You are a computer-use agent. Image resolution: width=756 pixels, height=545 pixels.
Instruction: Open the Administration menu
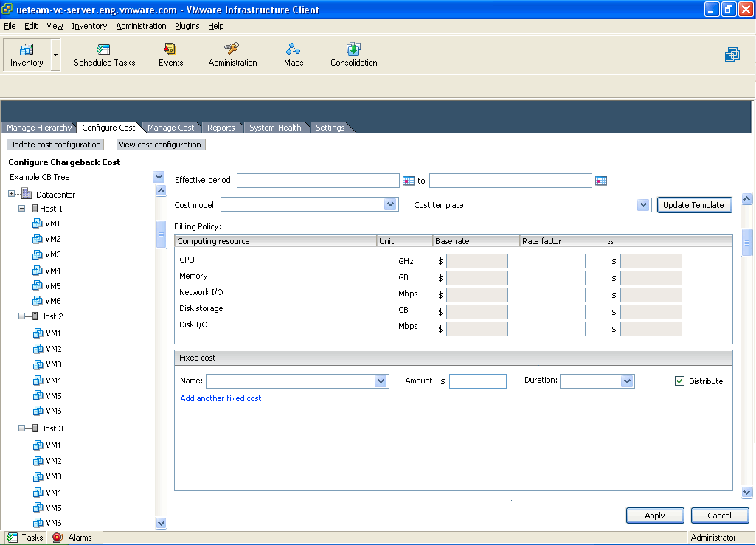tap(141, 26)
